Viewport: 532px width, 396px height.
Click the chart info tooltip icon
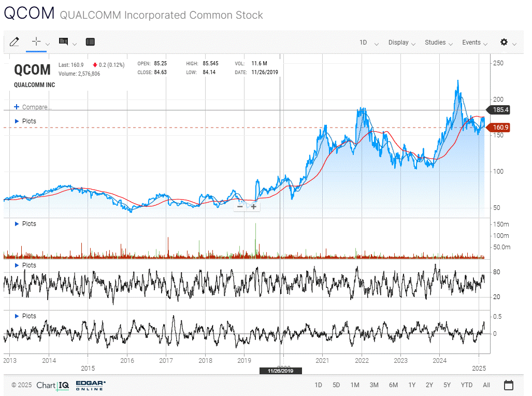pyautogui.click(x=64, y=42)
